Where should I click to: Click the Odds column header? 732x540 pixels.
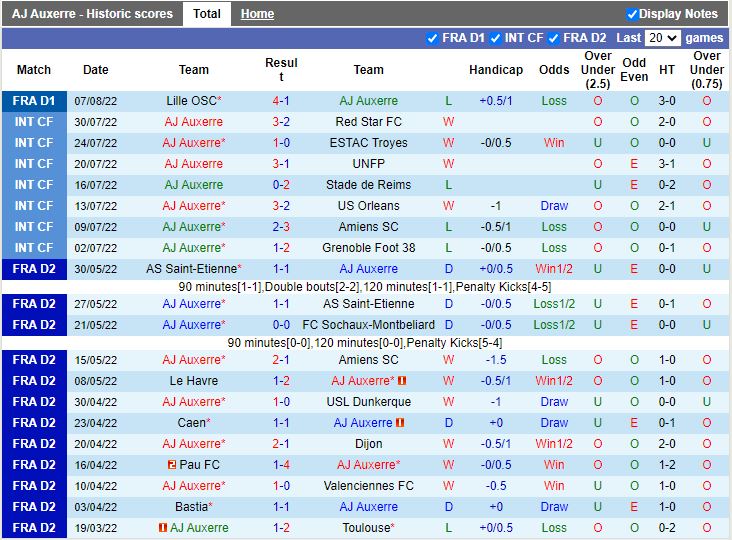coord(554,70)
